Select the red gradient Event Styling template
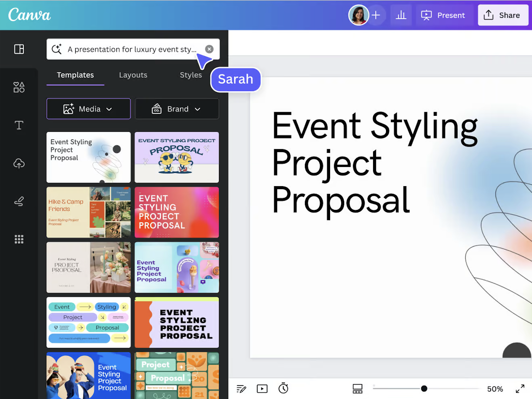 pos(177,212)
